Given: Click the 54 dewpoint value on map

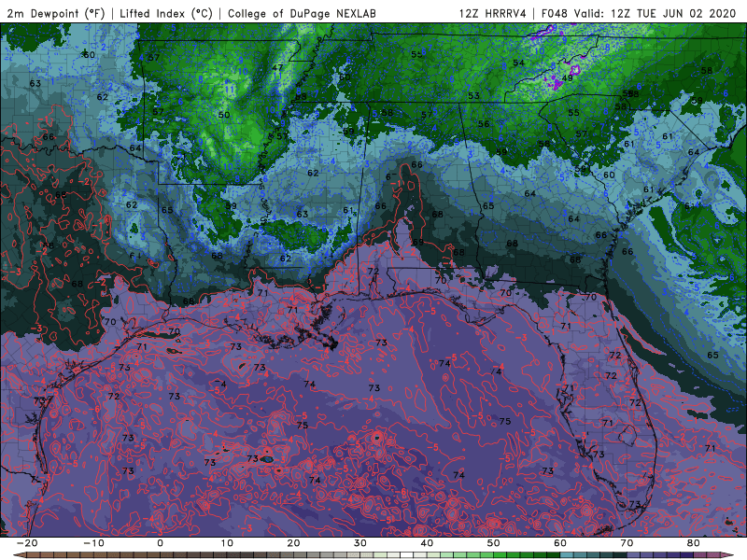Looking at the screenshot, I should 519,63.
